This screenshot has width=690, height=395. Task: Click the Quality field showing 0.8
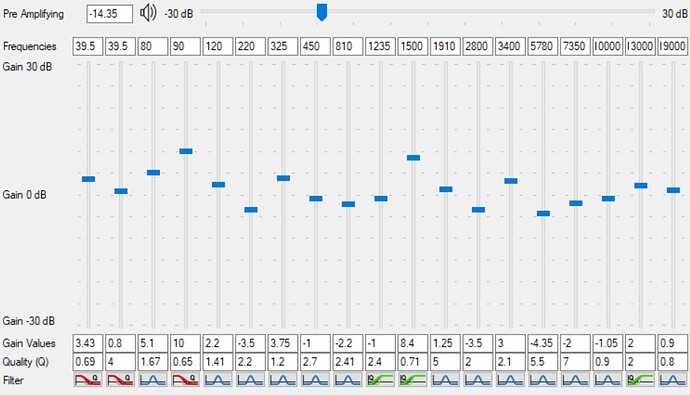coord(673,362)
